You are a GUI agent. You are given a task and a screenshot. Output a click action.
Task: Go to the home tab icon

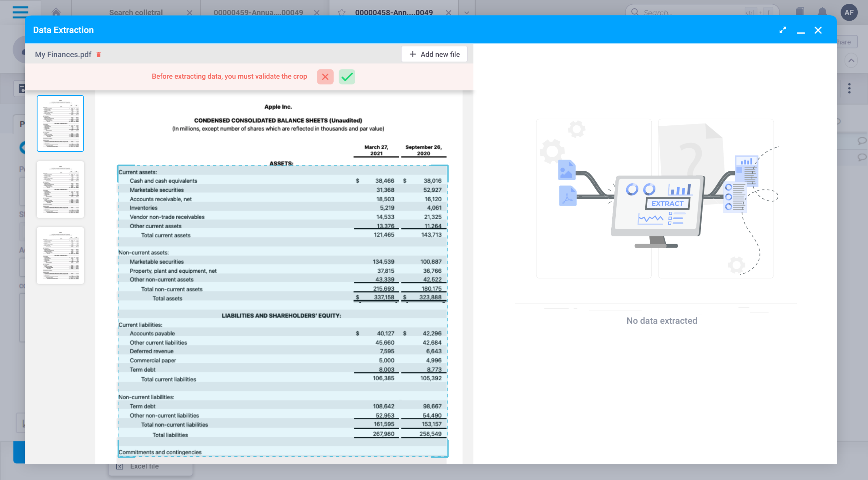(56, 12)
